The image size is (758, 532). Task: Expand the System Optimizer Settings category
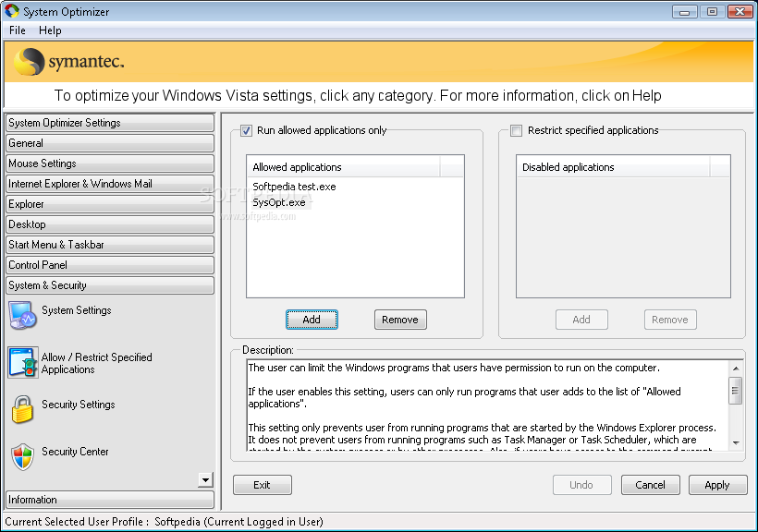pyautogui.click(x=110, y=123)
